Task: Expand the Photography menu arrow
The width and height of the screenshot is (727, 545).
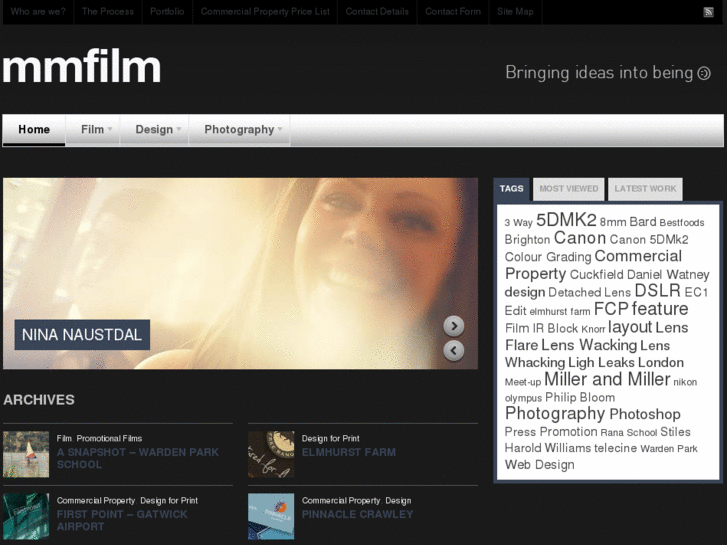Action: coord(280,129)
